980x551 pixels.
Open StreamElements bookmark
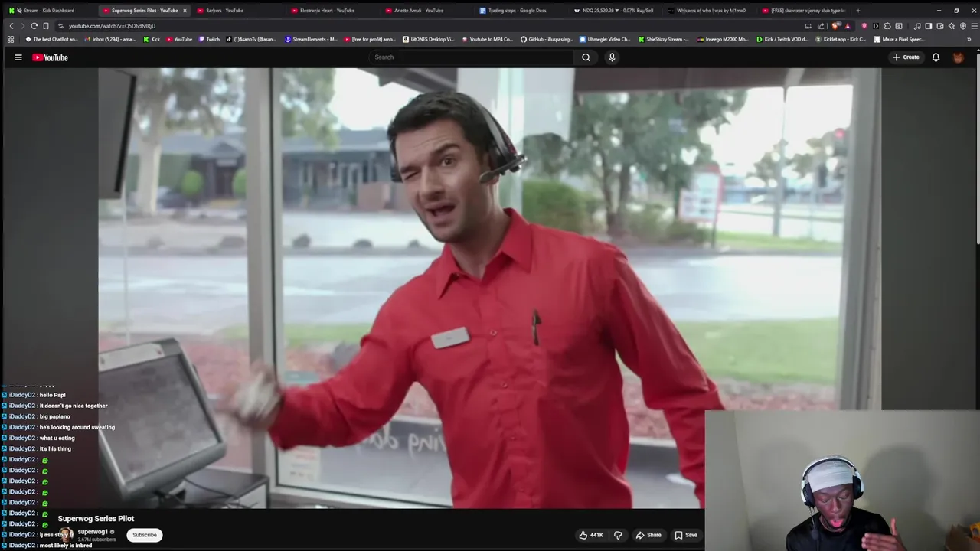(311, 39)
